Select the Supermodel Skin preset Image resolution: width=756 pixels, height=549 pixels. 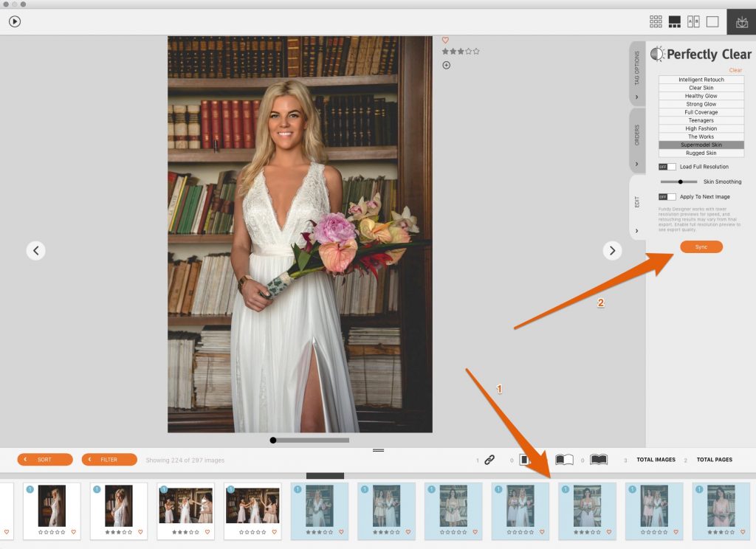(x=701, y=145)
